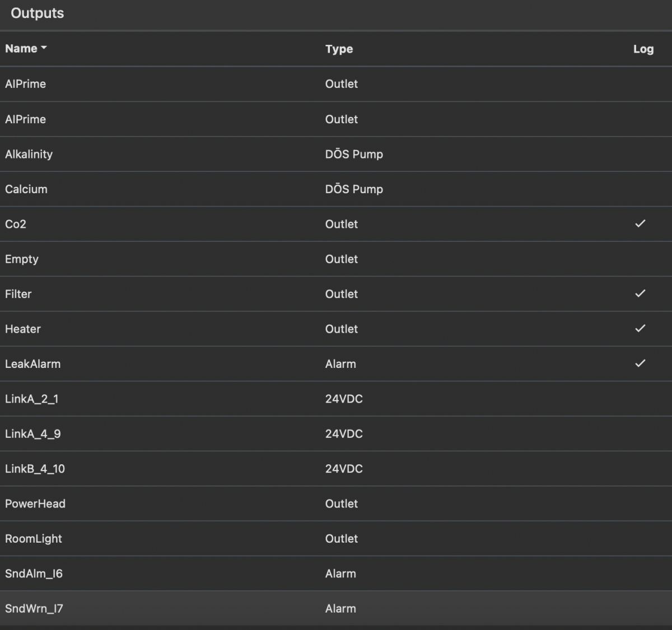Image resolution: width=672 pixels, height=630 pixels.
Task: Select the LinkB_4_10 output
Action: point(35,469)
